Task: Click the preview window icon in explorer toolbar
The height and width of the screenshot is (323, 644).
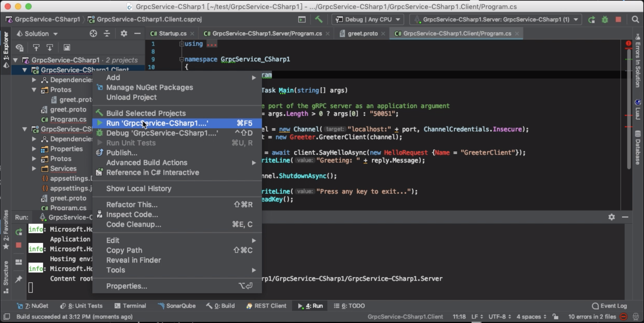Action: point(67,47)
